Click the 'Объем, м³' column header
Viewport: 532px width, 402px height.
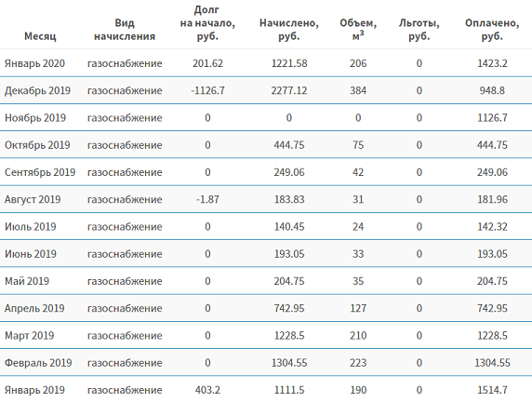point(358,30)
